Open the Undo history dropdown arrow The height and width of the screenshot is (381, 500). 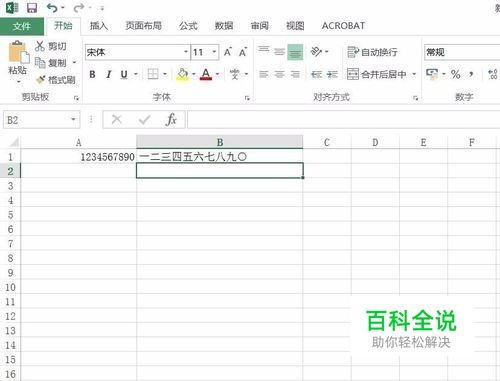tap(63, 8)
